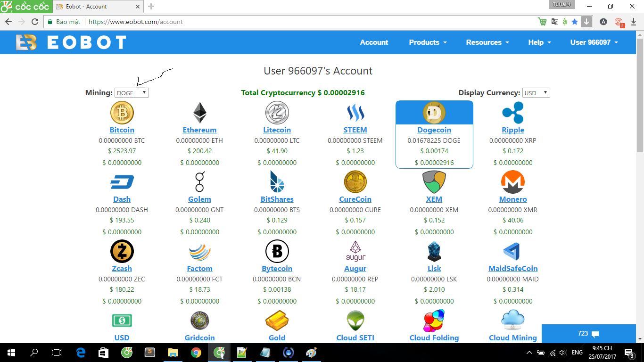Viewport: 644px width, 362px height.
Task: Select the Zcash icon
Action: click(x=122, y=251)
